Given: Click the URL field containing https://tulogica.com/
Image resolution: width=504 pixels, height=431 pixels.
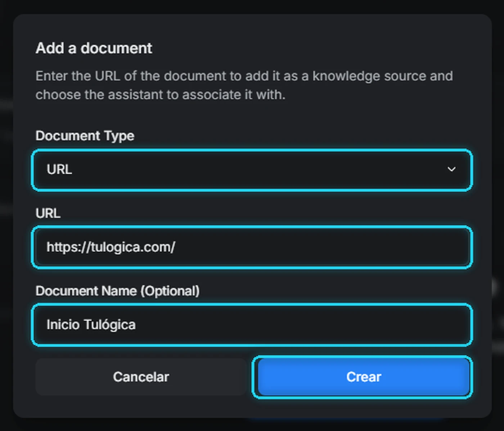Looking at the screenshot, I should point(252,247).
